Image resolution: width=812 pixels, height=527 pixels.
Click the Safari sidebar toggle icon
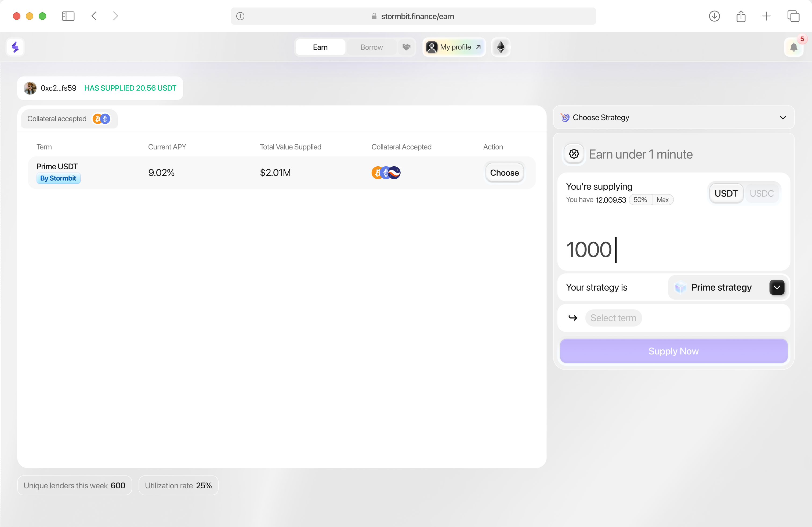68,16
